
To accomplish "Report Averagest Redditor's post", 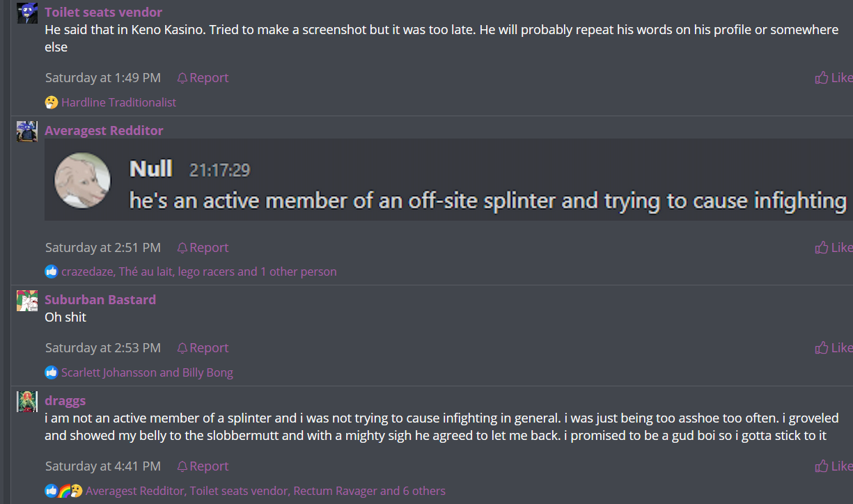I will tap(203, 247).
